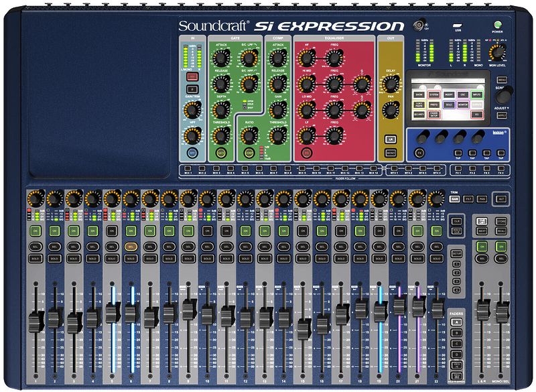
Task: Click the S/C HPF knob
Action: (249, 84)
